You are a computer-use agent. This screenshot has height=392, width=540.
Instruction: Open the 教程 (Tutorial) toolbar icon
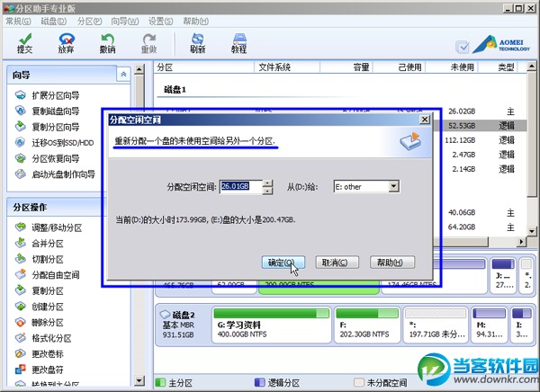tap(239, 43)
